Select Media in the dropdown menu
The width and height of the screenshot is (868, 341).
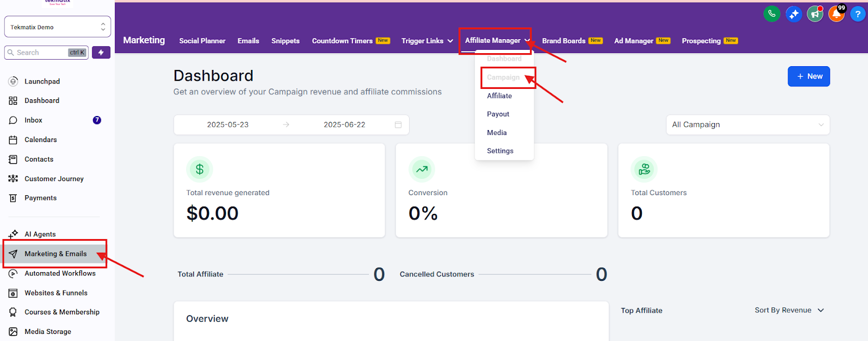(x=497, y=133)
